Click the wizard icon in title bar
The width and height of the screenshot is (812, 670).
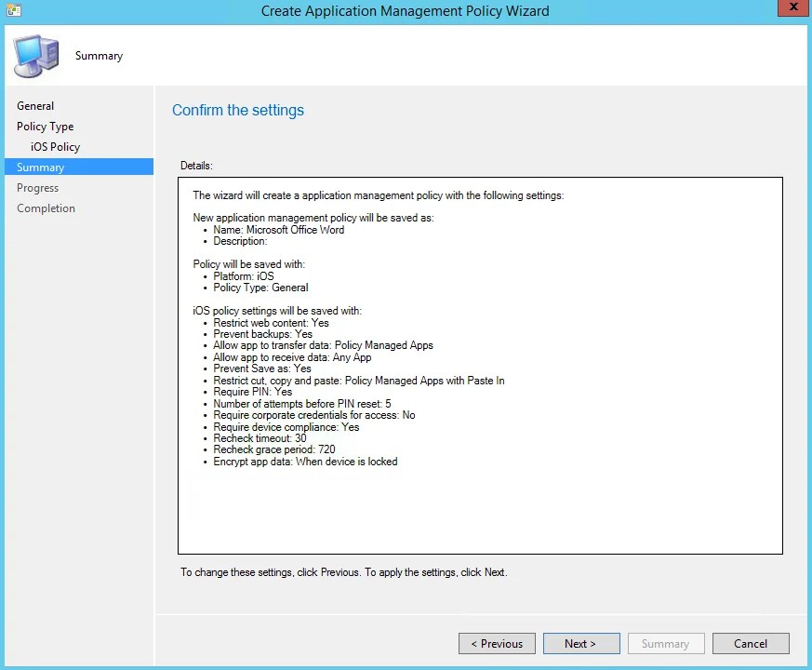pyautogui.click(x=14, y=10)
